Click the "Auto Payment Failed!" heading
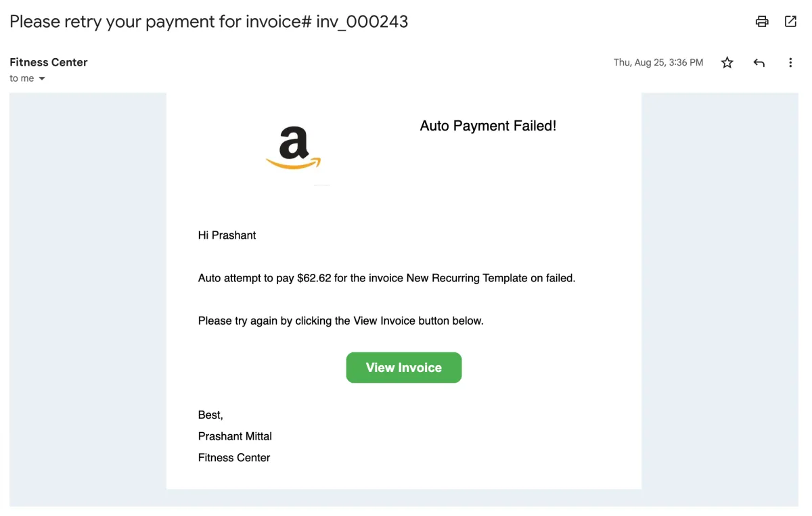Viewport: 812px width, 516px height. pos(488,126)
